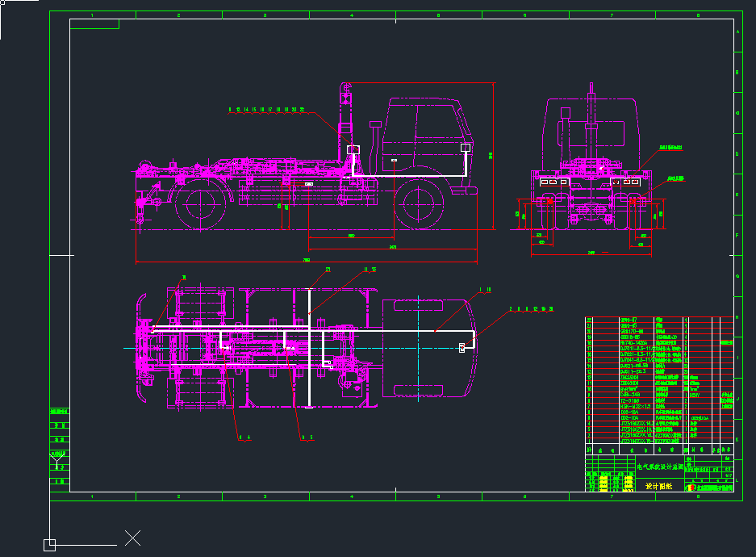Image resolution: width=756 pixels, height=557 pixels.
Task: Select the front wheel in side view
Action: point(420,205)
